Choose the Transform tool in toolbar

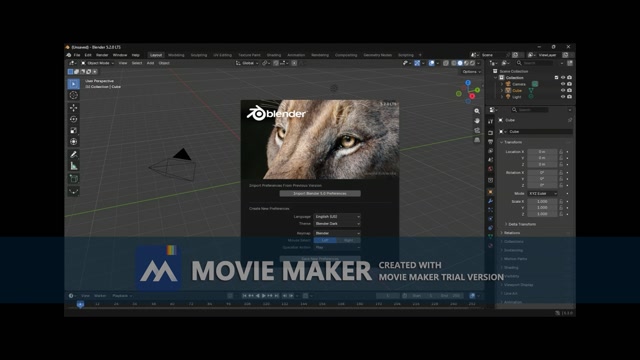click(x=73, y=142)
